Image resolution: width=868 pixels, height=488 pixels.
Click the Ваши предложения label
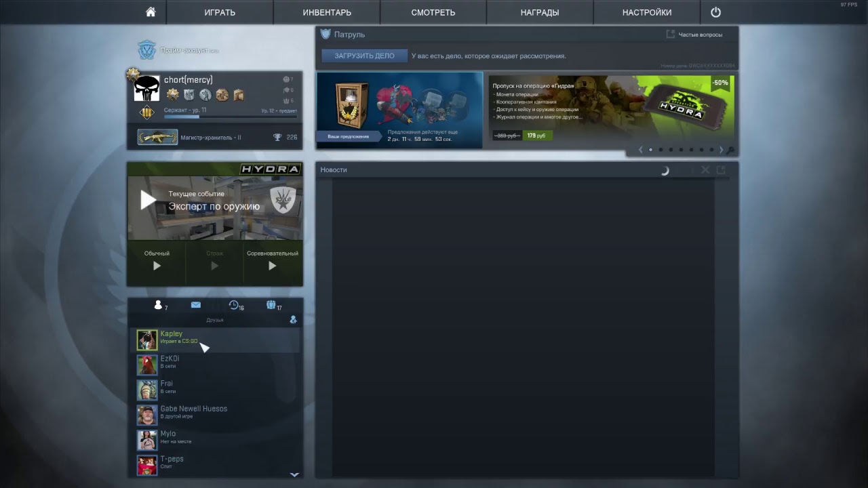tap(349, 136)
